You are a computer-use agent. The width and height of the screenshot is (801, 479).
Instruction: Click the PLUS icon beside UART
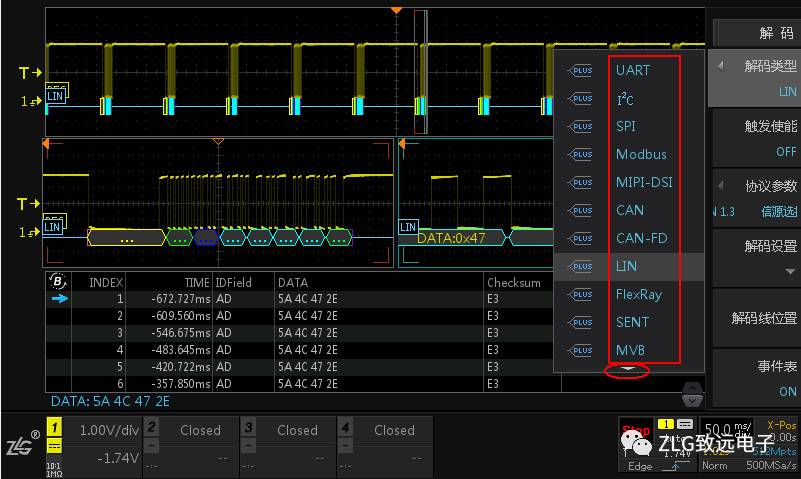[x=580, y=70]
